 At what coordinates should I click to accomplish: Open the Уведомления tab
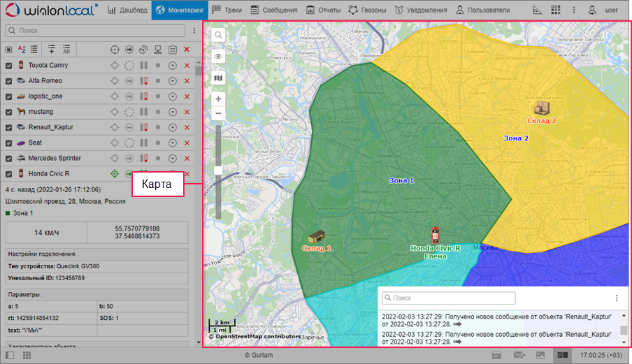[421, 10]
